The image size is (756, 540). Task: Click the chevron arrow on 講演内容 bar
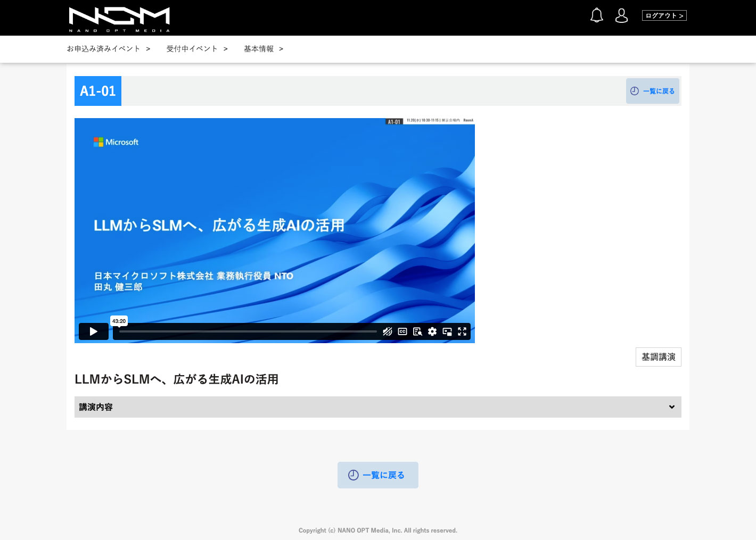click(x=671, y=407)
